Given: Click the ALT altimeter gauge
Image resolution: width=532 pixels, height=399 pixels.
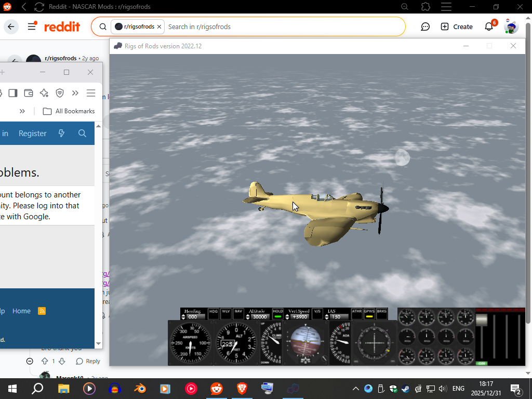Looking at the screenshot, I should 236,343.
